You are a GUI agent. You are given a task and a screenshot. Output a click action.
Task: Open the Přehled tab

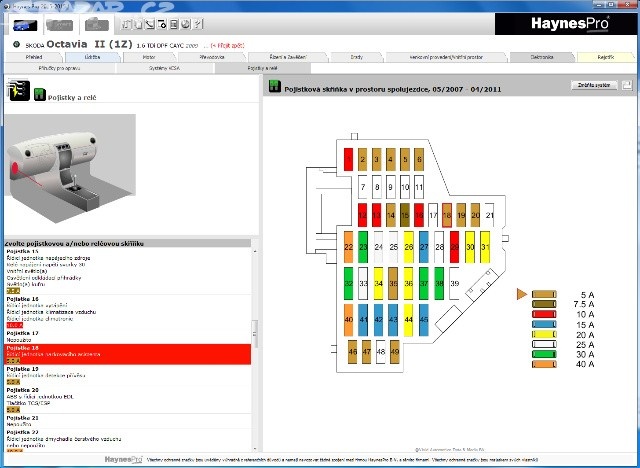point(34,57)
